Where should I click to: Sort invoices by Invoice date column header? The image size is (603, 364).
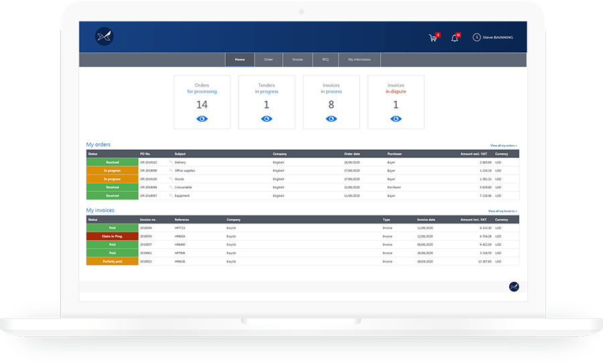[426, 219]
